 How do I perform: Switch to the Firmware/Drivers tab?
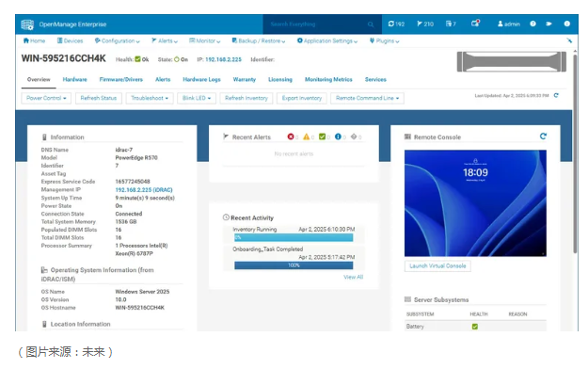point(120,80)
